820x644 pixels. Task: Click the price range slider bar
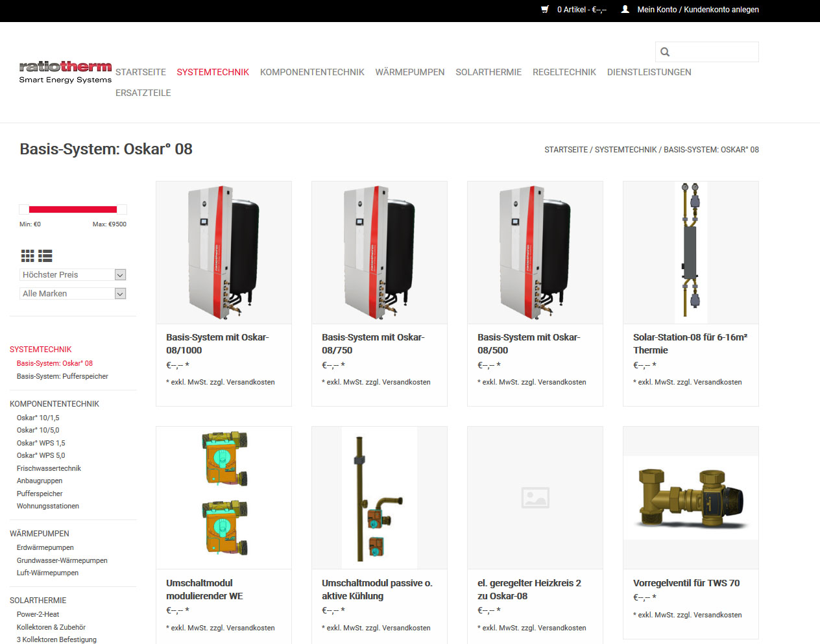click(x=73, y=209)
